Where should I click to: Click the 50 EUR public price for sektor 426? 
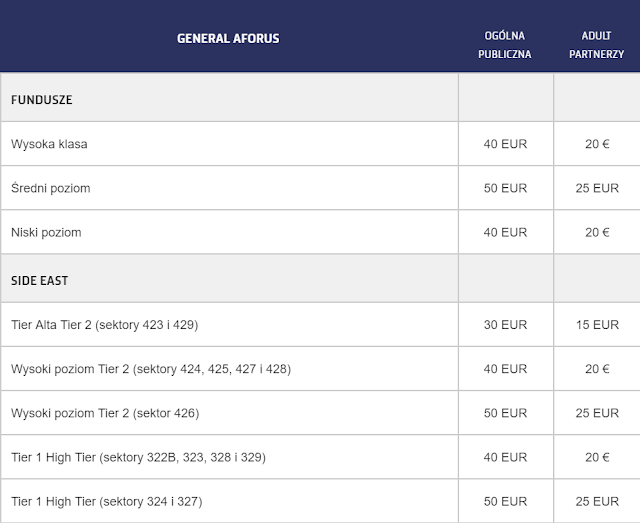coord(505,413)
